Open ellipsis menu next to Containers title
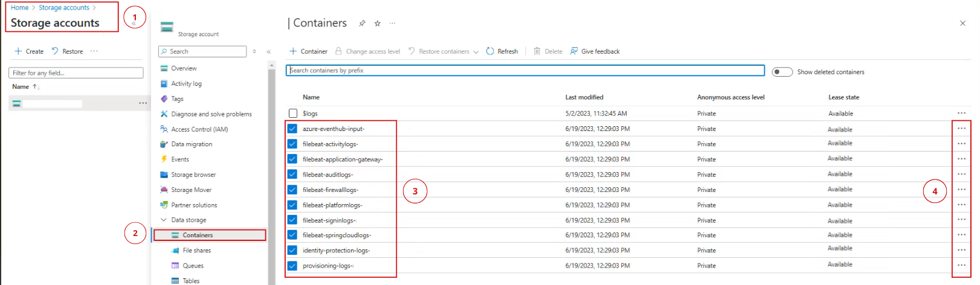This screenshot has height=285, width=980. point(392,24)
